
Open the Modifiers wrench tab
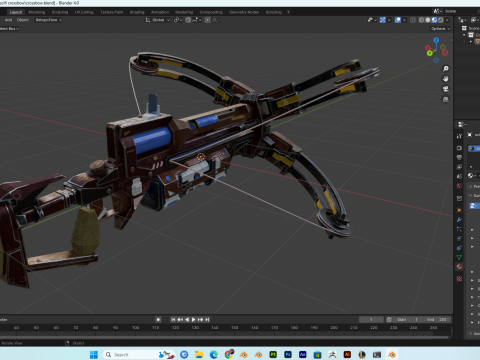click(x=459, y=219)
